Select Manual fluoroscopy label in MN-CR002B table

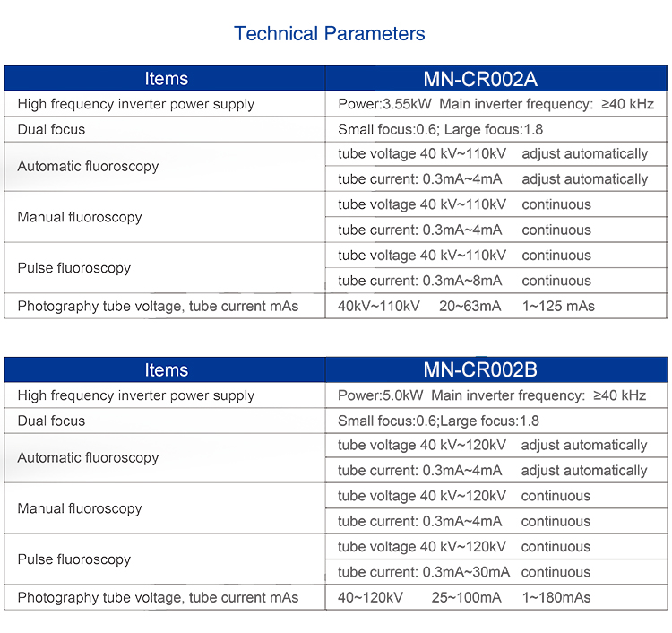coord(80,508)
